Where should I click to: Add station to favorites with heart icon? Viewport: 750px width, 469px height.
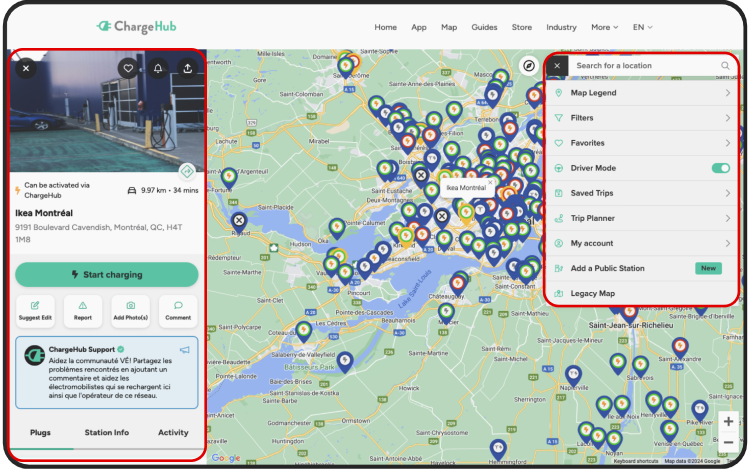point(128,68)
